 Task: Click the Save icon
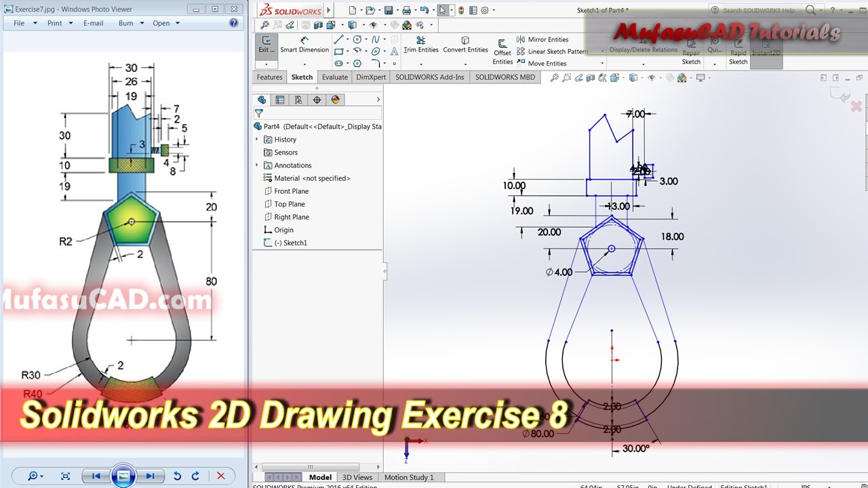(389, 10)
